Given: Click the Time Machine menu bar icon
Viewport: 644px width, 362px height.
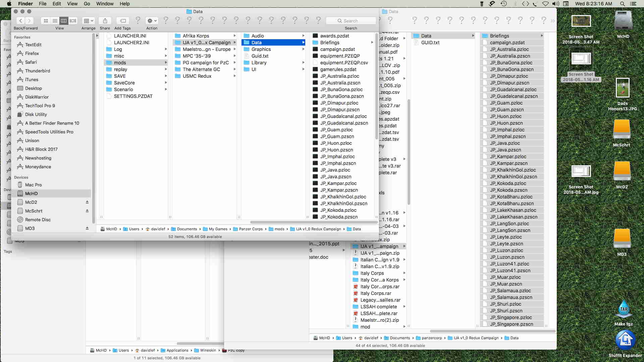Looking at the screenshot, I should (x=503, y=4).
